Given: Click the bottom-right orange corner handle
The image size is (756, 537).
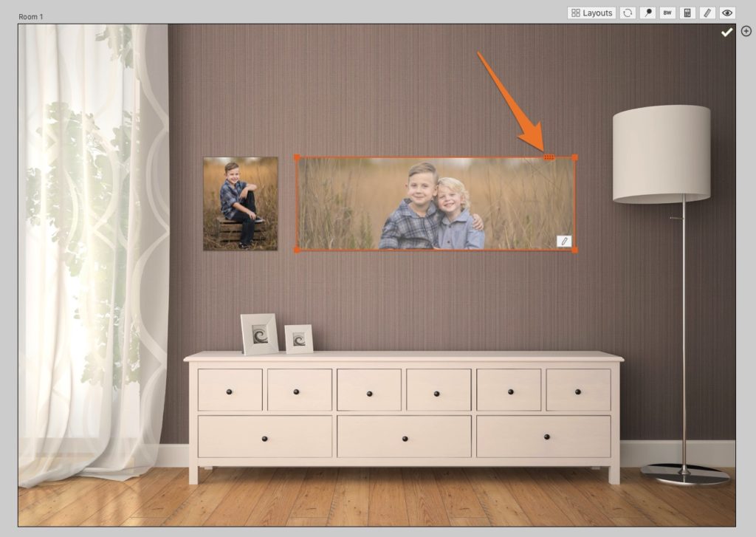Looking at the screenshot, I should pyautogui.click(x=574, y=250).
